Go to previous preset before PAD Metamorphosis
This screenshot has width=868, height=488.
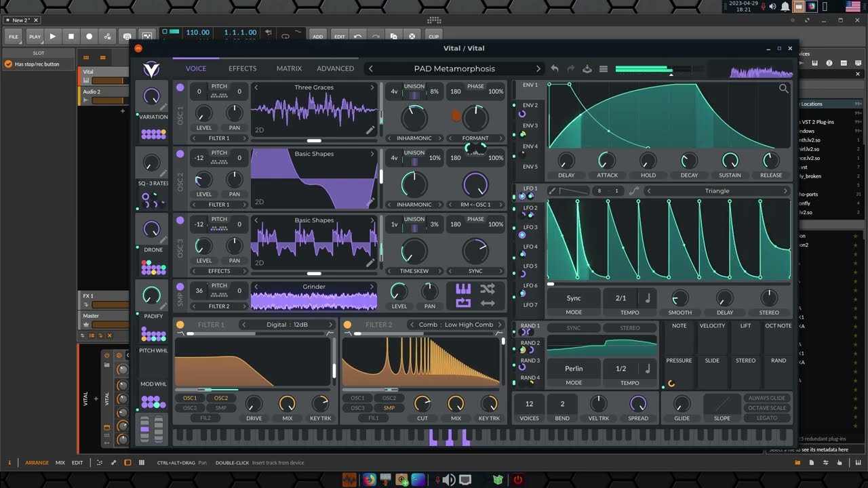pos(370,68)
